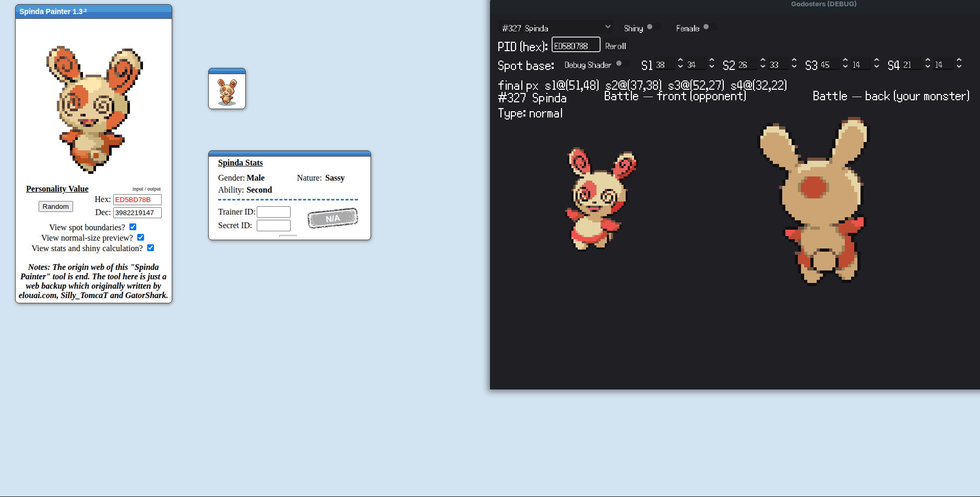The width and height of the screenshot is (980, 497).
Task: Click the S2 value field showing 26
Action: (x=747, y=65)
